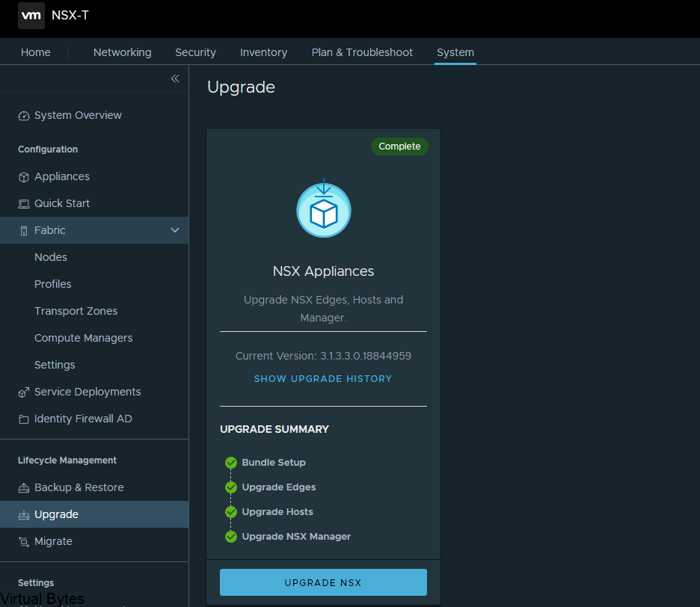
Task: Click the Upgrade Hosts step label
Action: point(277,512)
